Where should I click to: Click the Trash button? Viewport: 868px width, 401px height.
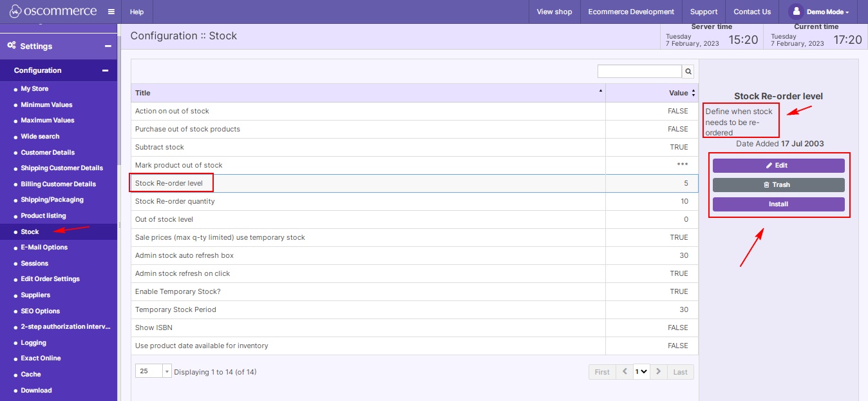[778, 185]
